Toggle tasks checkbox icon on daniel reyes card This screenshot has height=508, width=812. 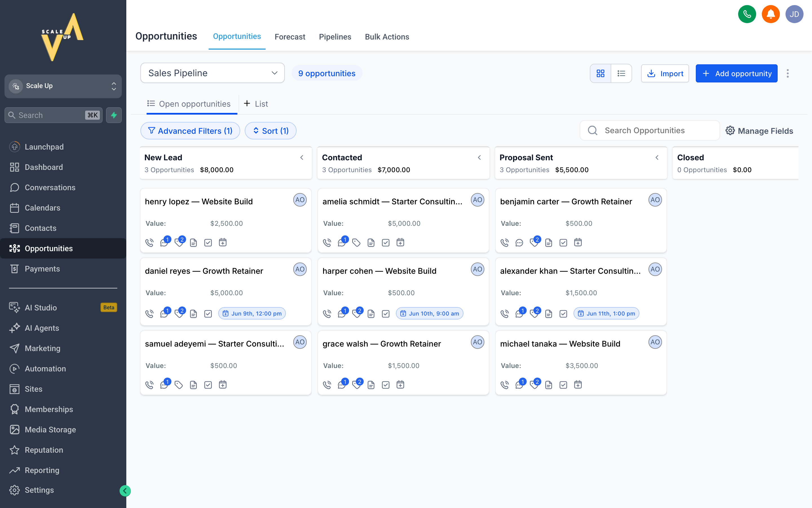click(208, 314)
